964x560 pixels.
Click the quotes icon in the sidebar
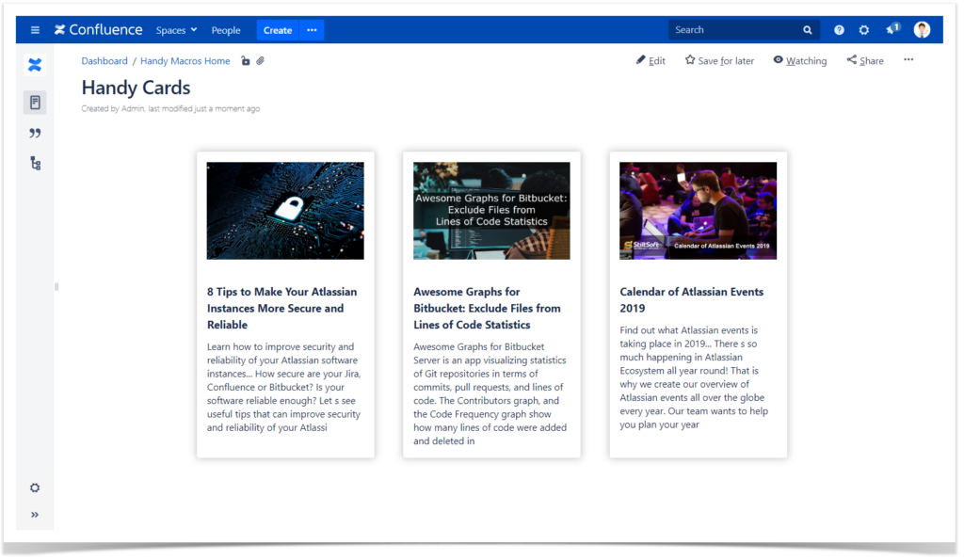coord(35,133)
